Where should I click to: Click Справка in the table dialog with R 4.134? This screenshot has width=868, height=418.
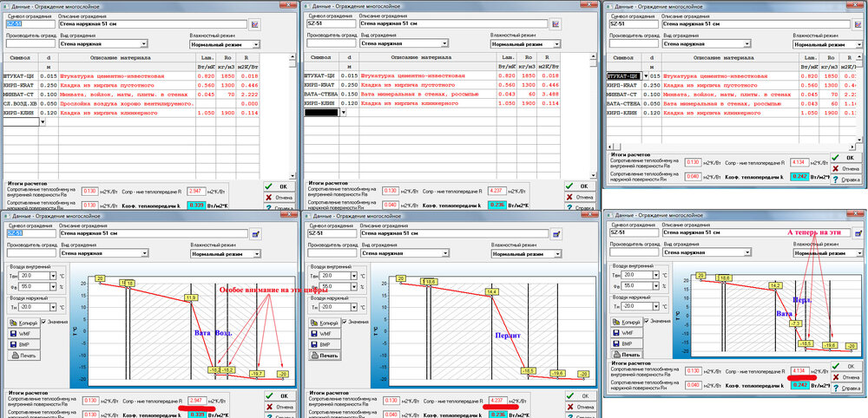pos(845,180)
